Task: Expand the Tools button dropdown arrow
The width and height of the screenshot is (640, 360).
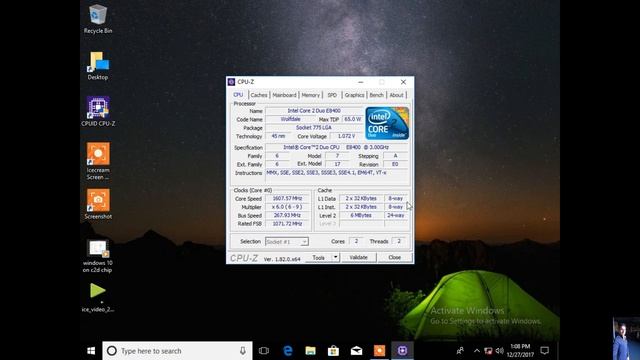Action: [x=335, y=258]
